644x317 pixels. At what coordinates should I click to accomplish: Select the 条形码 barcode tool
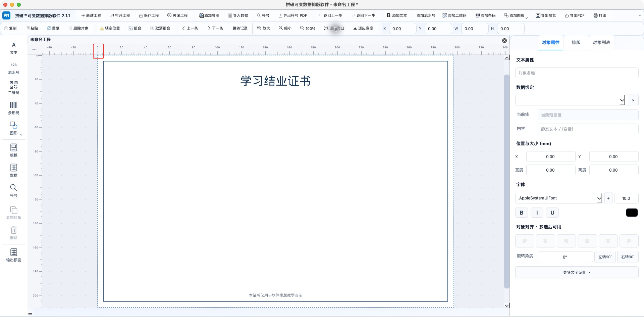[14, 108]
